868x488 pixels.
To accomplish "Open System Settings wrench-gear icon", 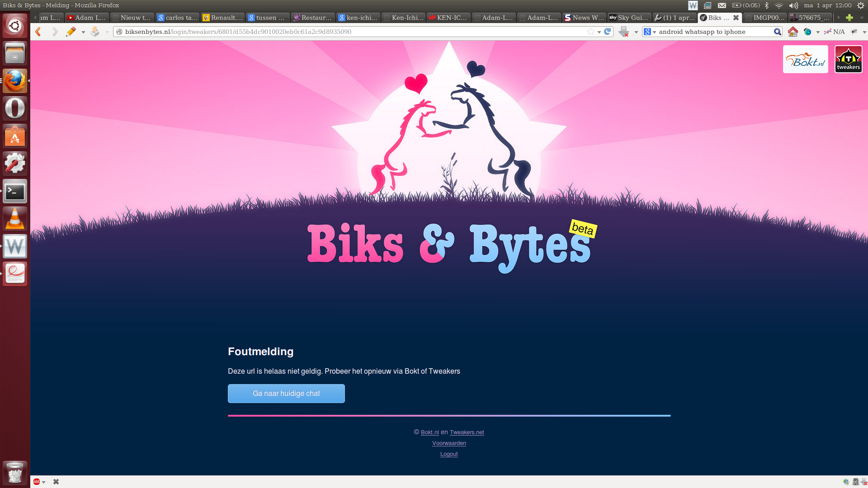I will (15, 164).
